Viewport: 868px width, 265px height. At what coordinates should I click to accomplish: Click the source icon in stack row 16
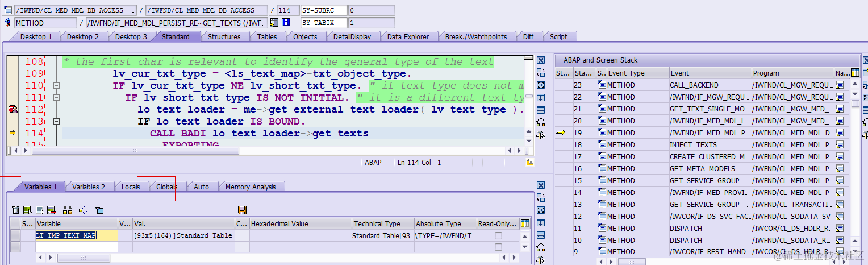[602, 169]
